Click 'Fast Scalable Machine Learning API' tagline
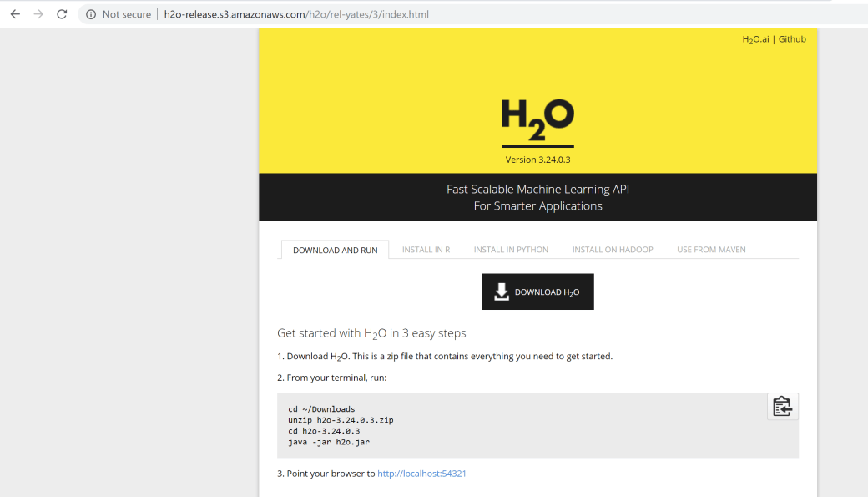 pos(537,189)
